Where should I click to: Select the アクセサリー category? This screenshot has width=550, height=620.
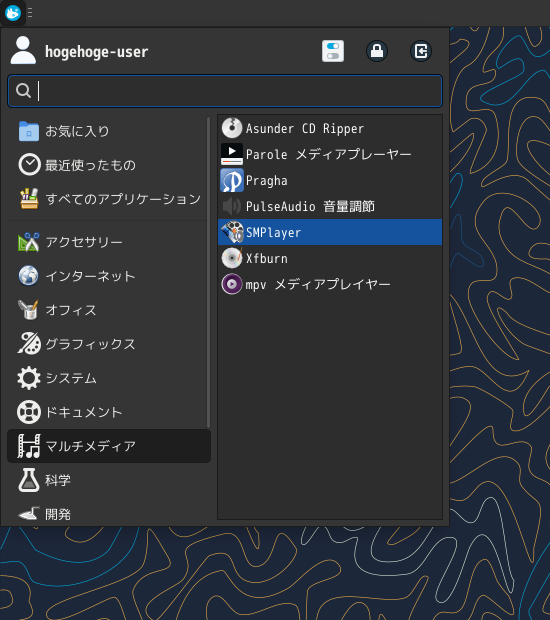[x=107, y=242]
